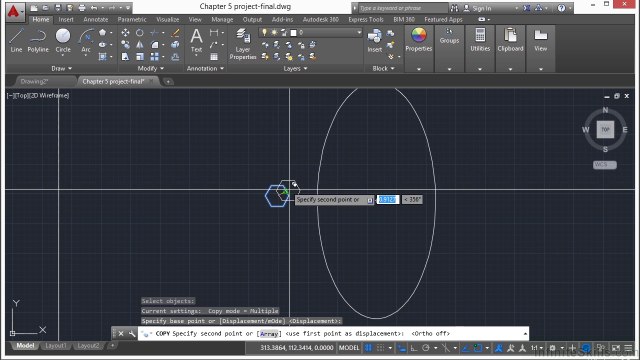Viewport: 640px width, 360px height.
Task: Expand the Modify panel
Action: [x=151, y=68]
